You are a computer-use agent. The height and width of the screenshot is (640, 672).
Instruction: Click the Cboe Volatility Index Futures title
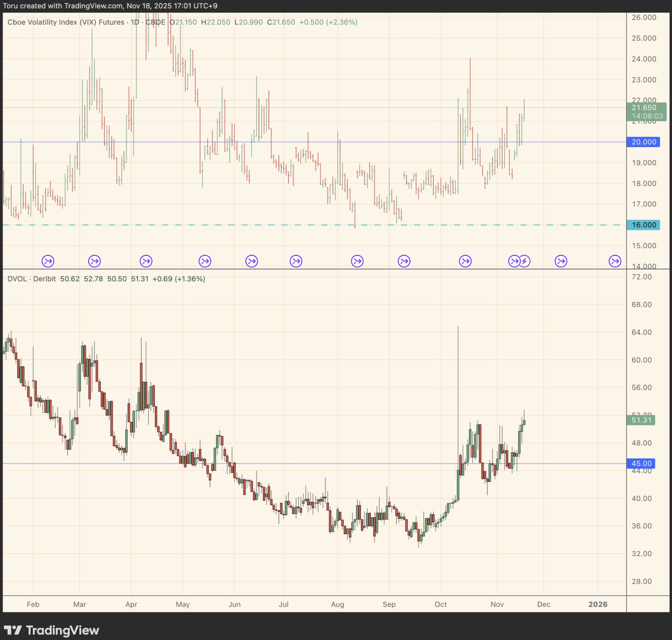coord(66,22)
